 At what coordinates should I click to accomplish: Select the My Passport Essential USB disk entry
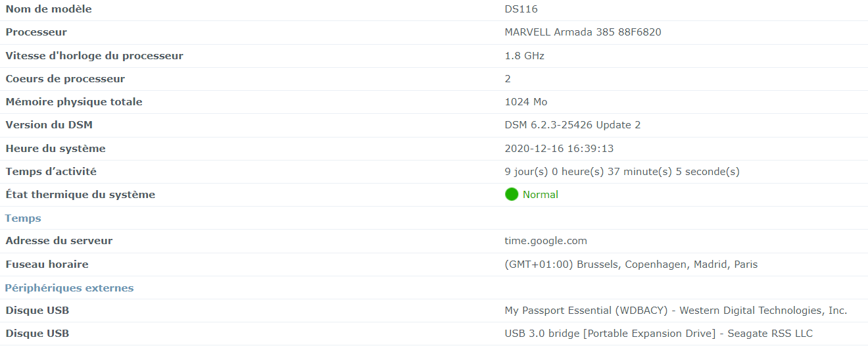pos(434,311)
